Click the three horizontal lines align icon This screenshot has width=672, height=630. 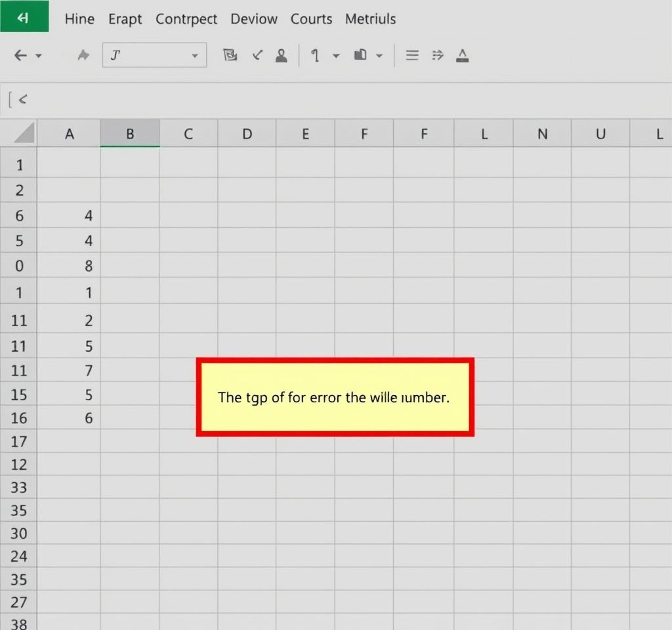coord(412,56)
